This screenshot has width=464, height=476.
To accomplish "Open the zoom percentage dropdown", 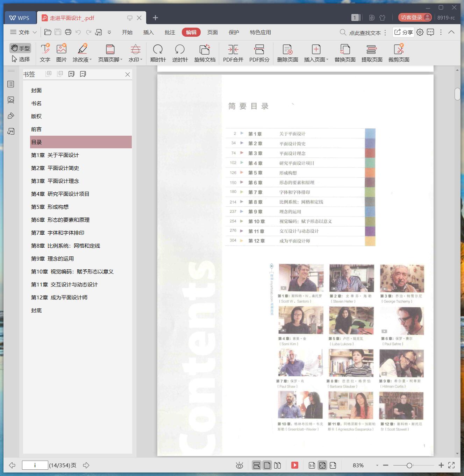I will pos(377,465).
